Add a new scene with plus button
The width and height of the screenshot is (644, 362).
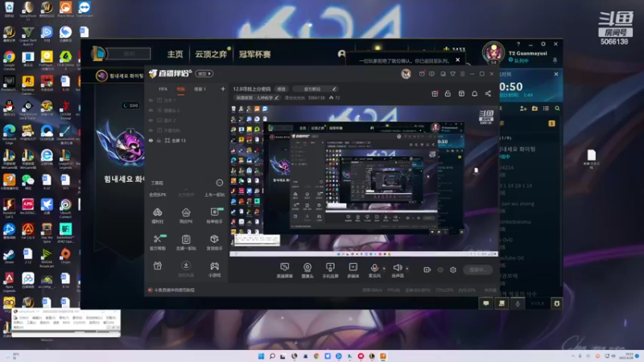point(223,88)
